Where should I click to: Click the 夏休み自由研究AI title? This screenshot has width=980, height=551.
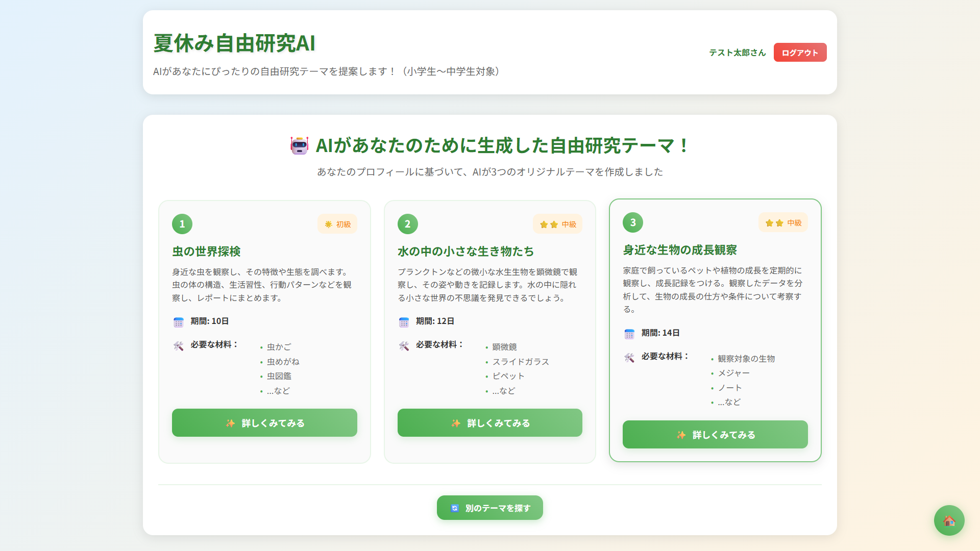(234, 43)
